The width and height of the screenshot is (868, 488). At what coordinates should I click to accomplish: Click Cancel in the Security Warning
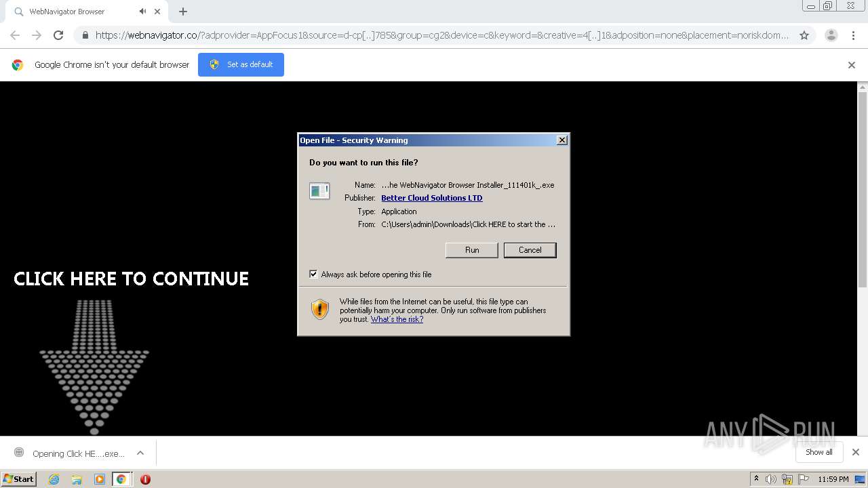pos(530,250)
